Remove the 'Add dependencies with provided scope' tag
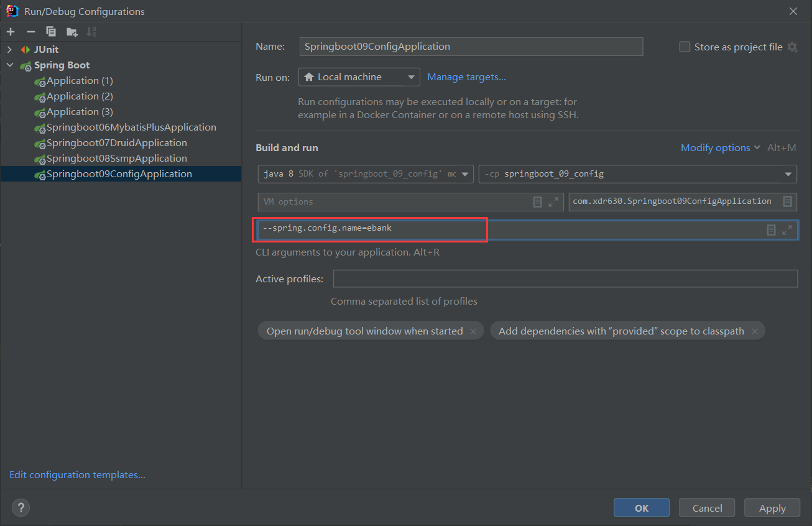Screen dimensions: 812x526 click(x=755, y=331)
